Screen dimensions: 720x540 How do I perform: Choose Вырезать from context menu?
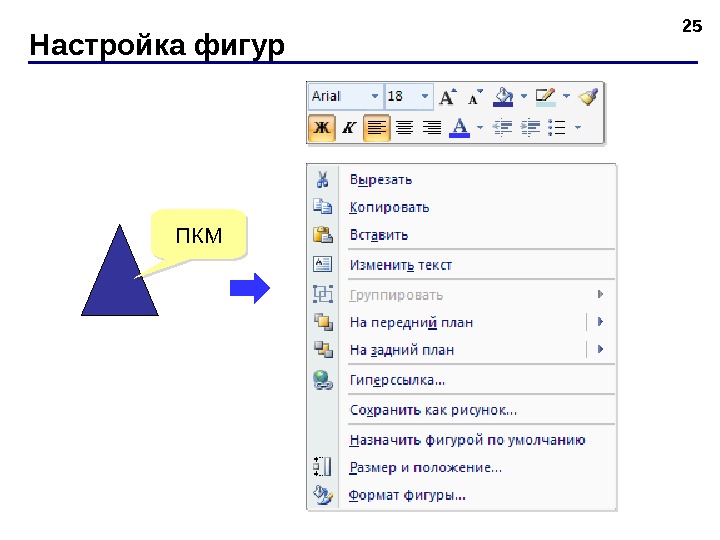click(461, 179)
